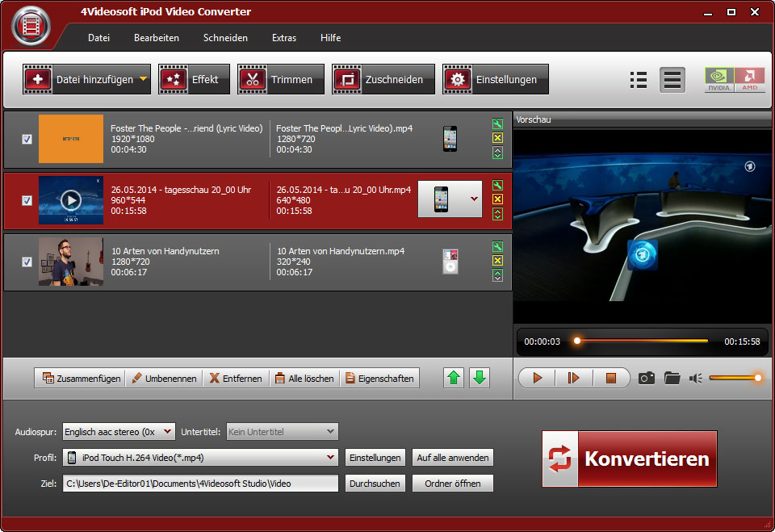Adjust the volume slider
Screen dimensions: 775x532
click(x=735, y=379)
